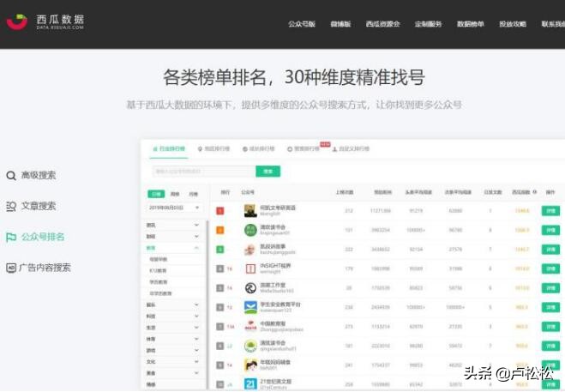Click the chart icon on 行业排行榜 tab

[x=155, y=149]
